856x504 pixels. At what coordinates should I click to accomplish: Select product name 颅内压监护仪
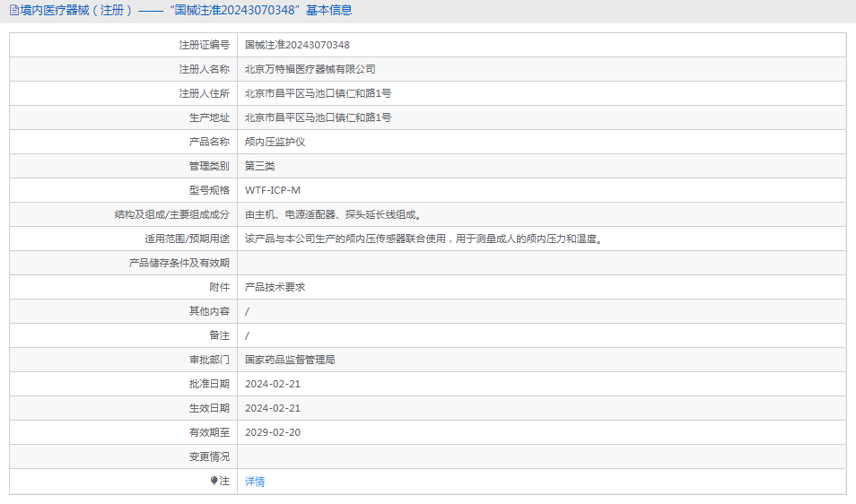275,142
